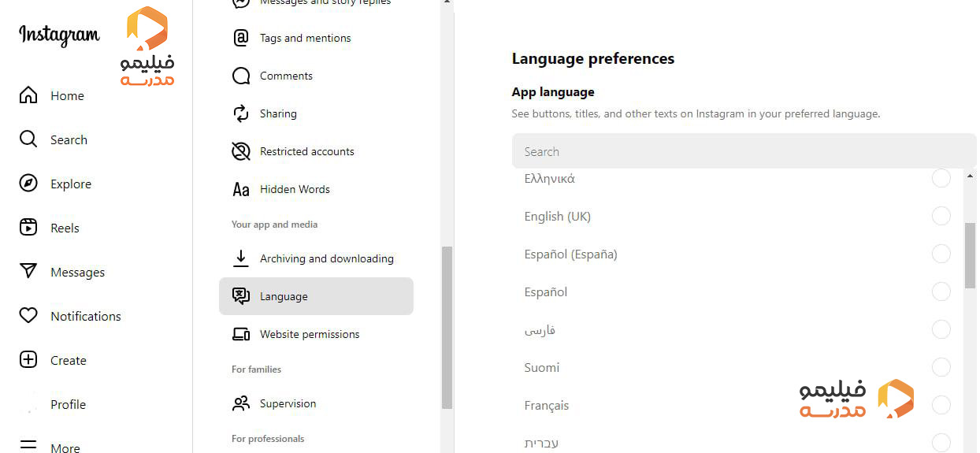
Task: Select Español (España) radio button
Action: click(x=941, y=254)
